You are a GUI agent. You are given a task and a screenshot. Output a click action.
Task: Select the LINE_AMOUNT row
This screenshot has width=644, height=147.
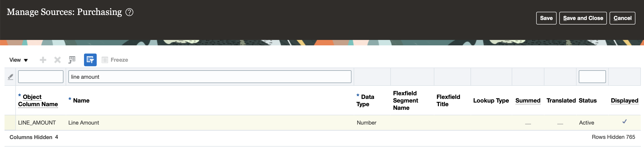[x=37, y=123]
